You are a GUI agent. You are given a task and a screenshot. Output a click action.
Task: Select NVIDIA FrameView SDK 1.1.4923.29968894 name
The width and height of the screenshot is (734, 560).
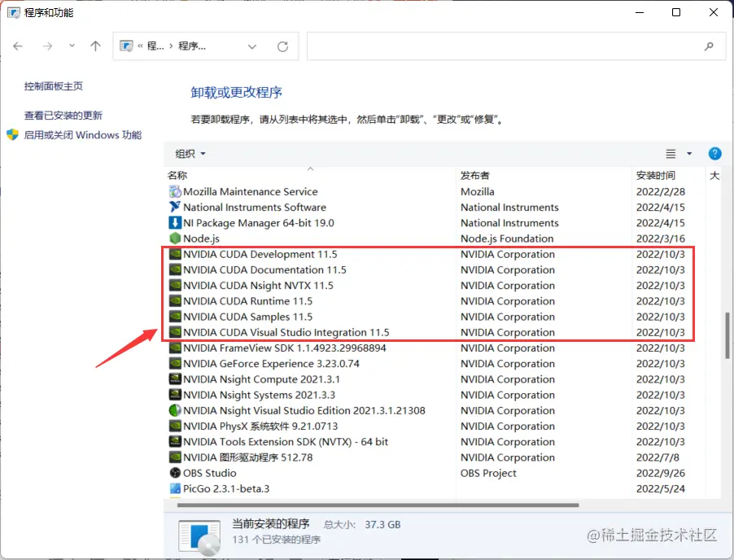pyautogui.click(x=285, y=348)
